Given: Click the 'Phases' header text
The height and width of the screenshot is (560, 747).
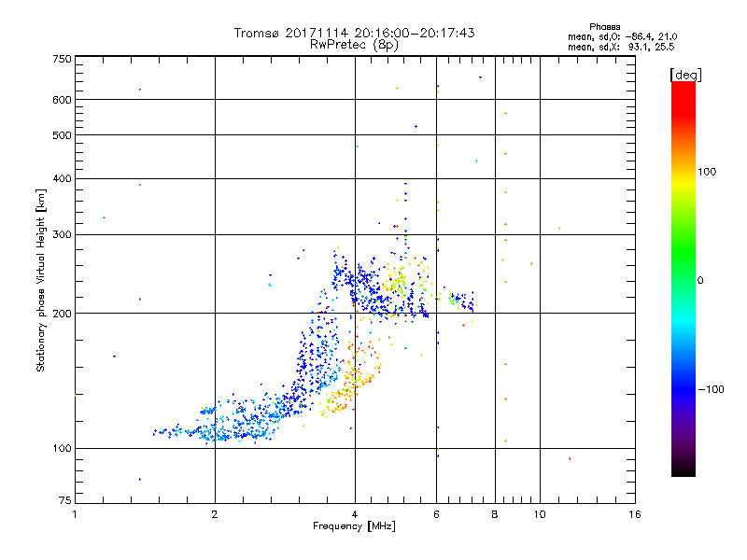Looking at the screenshot, I should [604, 27].
